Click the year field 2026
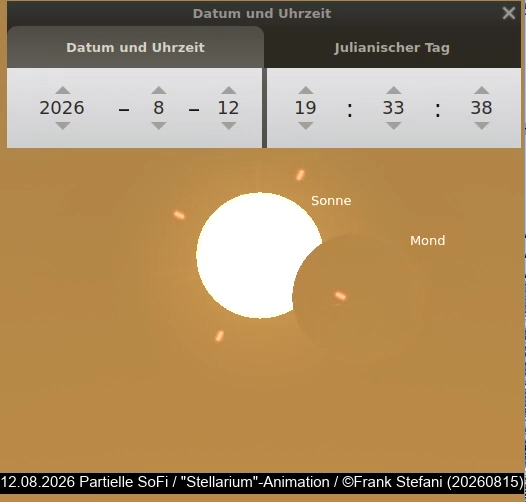526x502 pixels. click(62, 108)
